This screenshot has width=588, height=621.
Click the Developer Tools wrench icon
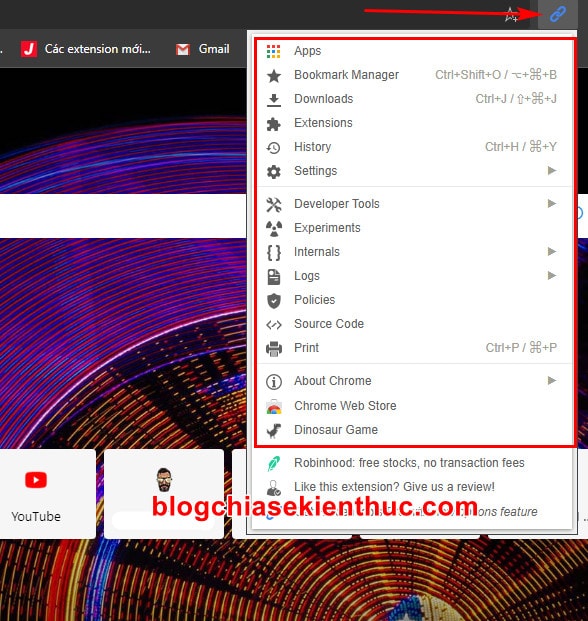point(274,205)
